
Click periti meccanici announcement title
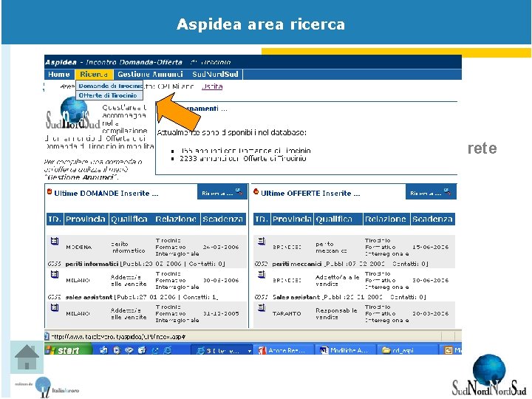297,264
